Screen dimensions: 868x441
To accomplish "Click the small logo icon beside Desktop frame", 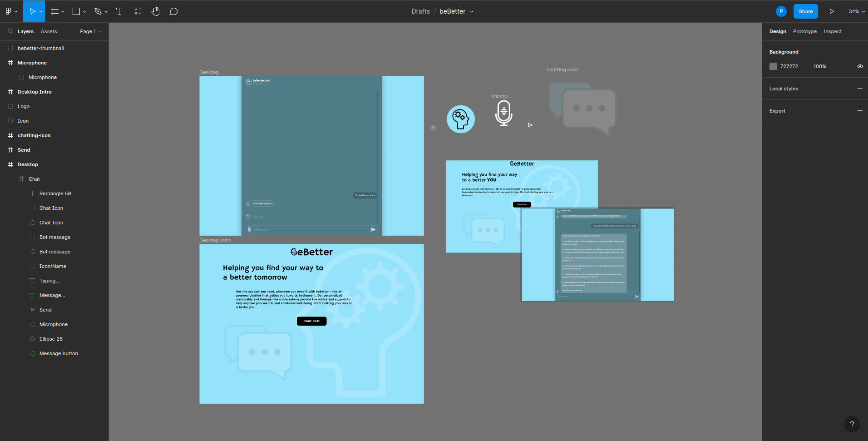I will [x=433, y=128].
